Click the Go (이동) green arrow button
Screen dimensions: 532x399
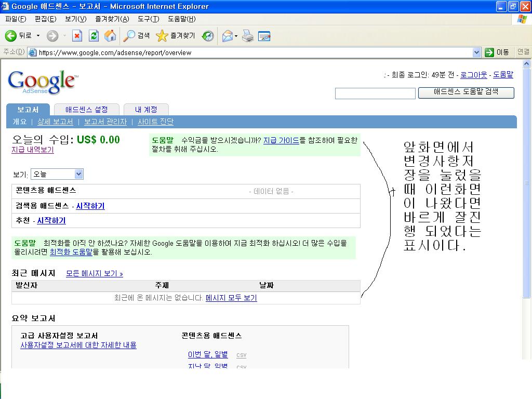point(497,52)
